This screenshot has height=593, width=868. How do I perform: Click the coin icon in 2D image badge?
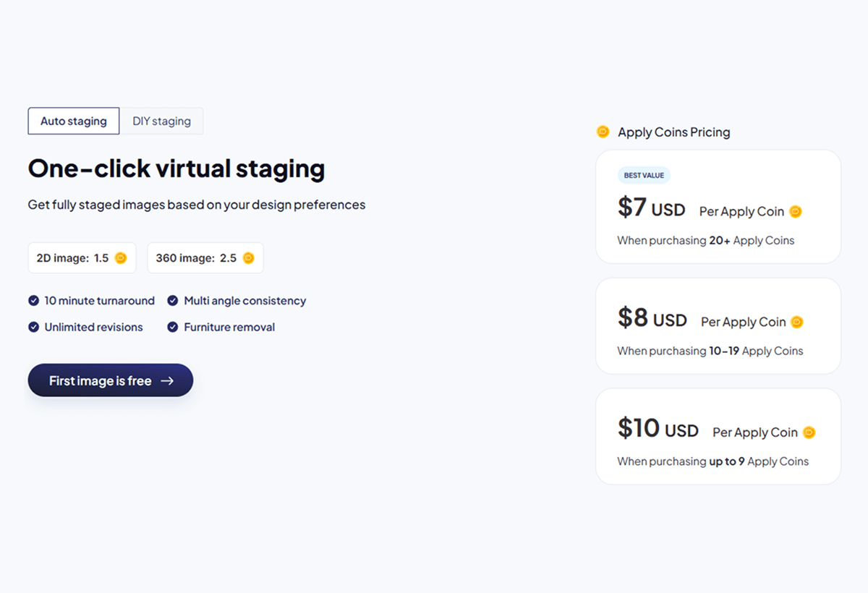coord(121,258)
